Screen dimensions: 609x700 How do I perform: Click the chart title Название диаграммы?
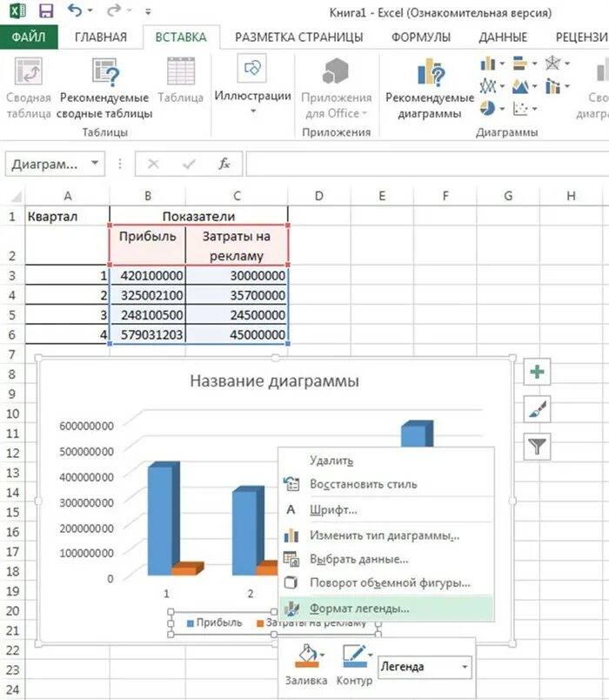coord(274,381)
